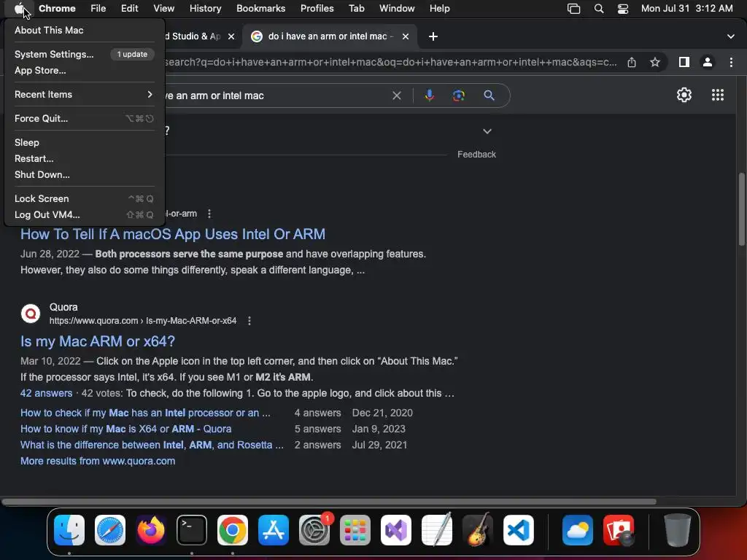Screen dimensions: 747x560
Task: Select About This Mac
Action: point(85,30)
